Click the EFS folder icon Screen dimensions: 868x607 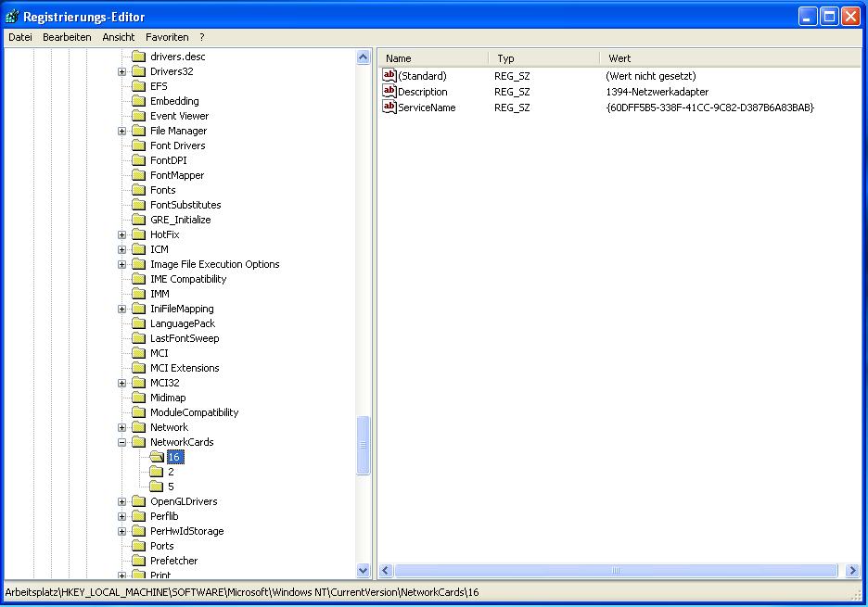138,86
